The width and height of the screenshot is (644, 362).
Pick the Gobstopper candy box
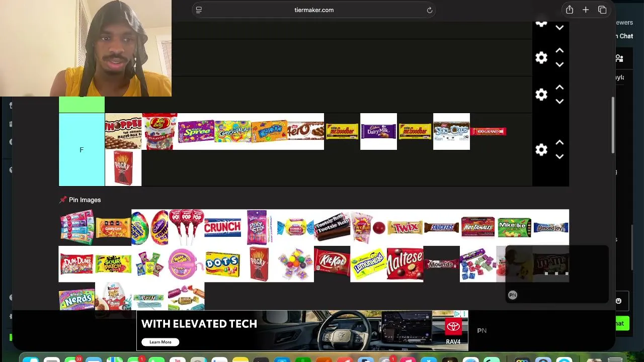click(232, 131)
